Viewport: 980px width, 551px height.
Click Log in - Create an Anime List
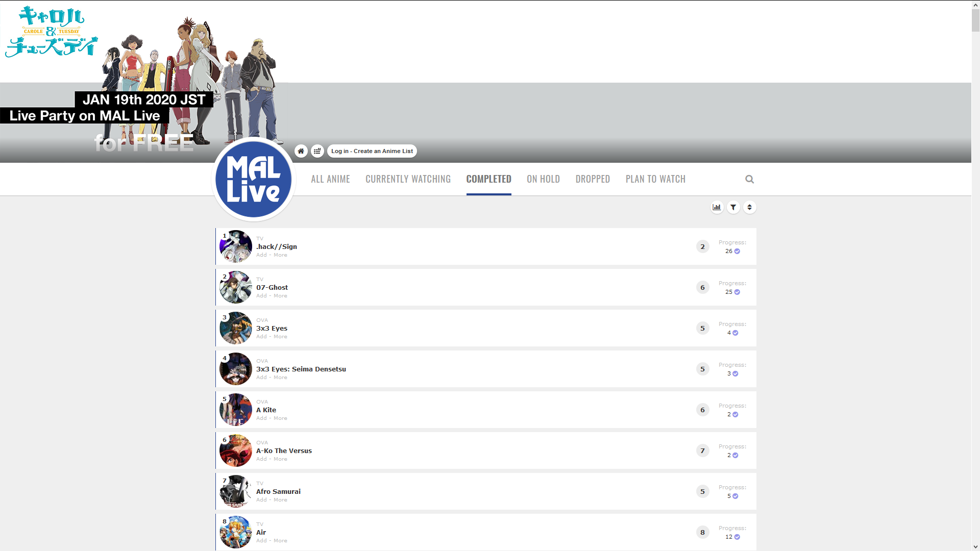[x=372, y=151]
